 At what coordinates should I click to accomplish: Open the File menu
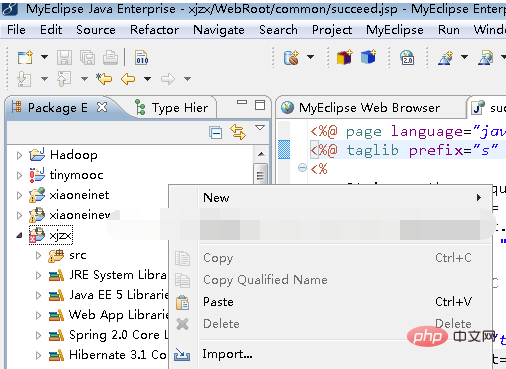pyautogui.click(x=16, y=30)
